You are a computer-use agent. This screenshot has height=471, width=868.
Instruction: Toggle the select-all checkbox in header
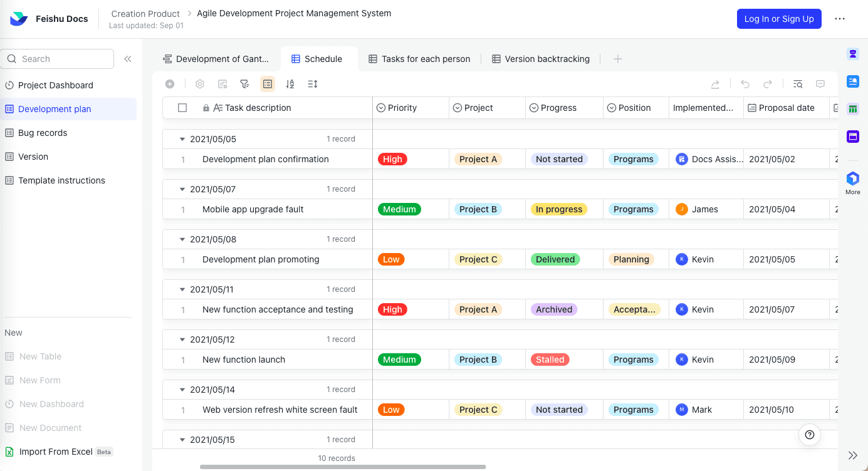[x=182, y=108]
